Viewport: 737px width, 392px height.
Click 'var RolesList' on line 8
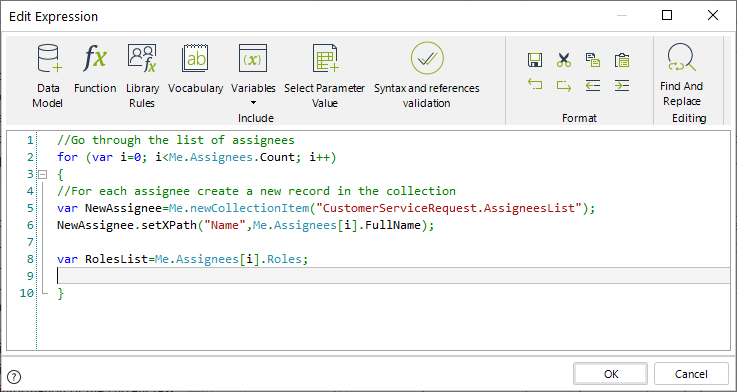[103, 259]
